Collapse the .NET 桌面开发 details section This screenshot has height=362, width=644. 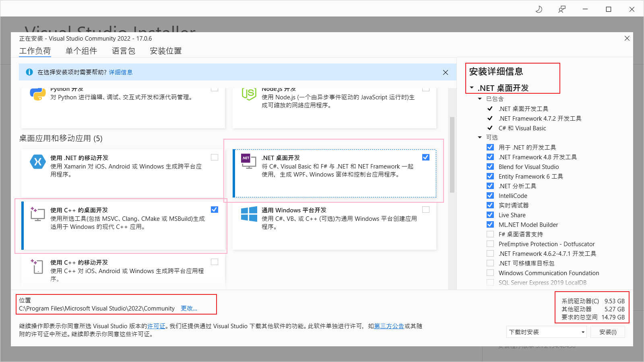[x=472, y=88]
